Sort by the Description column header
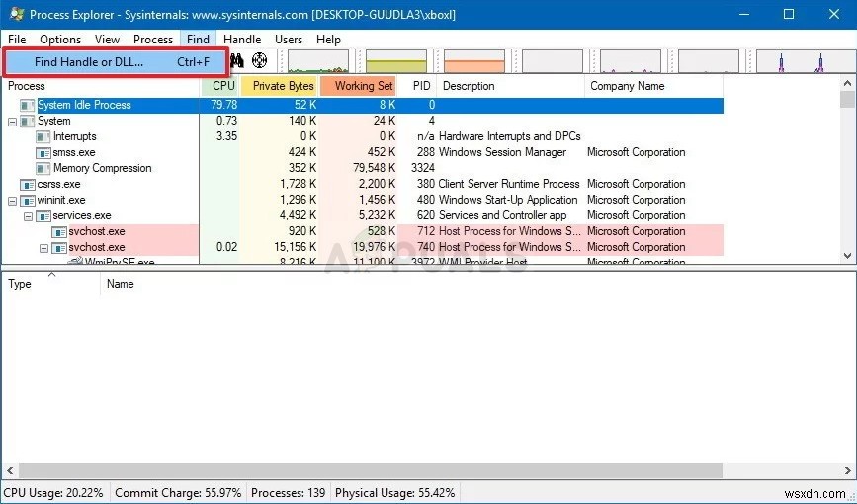This screenshot has width=857, height=504. coord(511,86)
